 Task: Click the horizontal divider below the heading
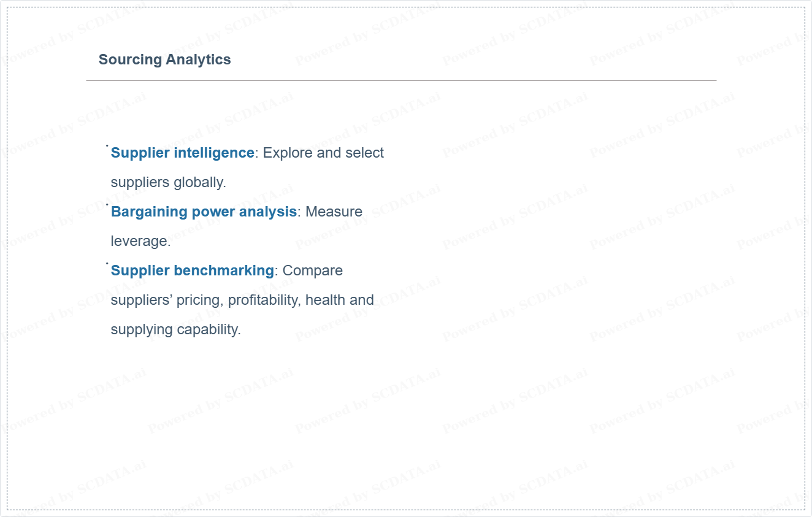pos(401,80)
